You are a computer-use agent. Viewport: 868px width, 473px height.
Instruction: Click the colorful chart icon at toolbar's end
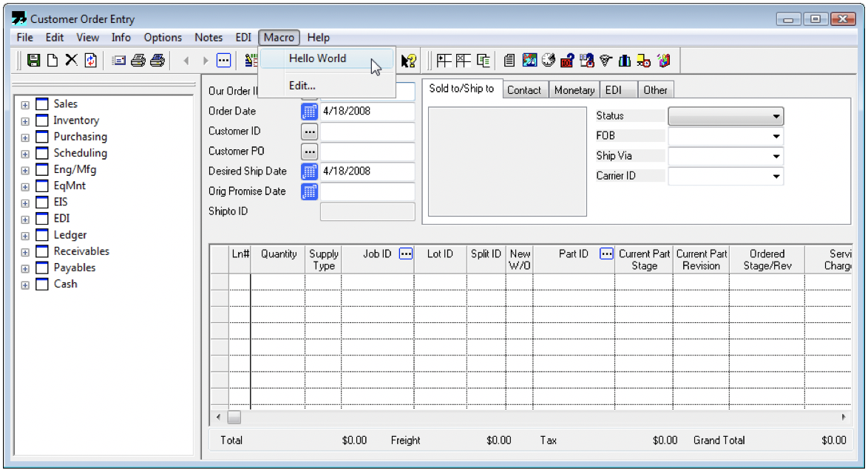pyautogui.click(x=664, y=60)
